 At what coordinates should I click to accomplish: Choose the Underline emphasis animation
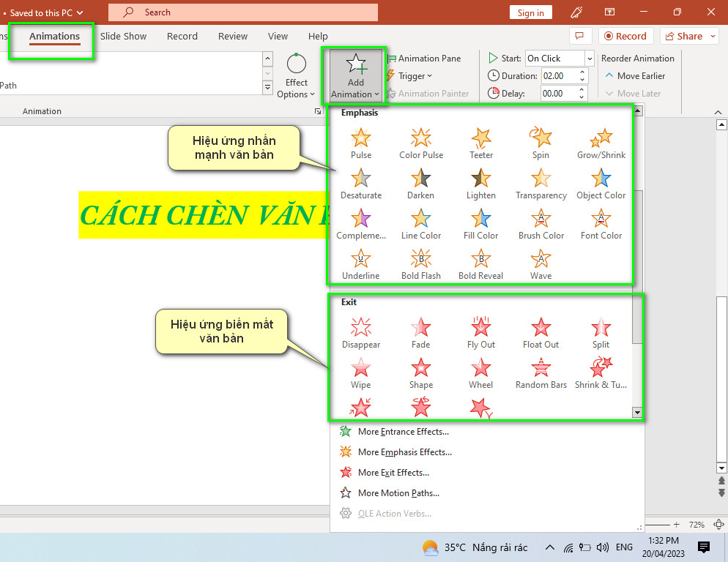click(361, 264)
